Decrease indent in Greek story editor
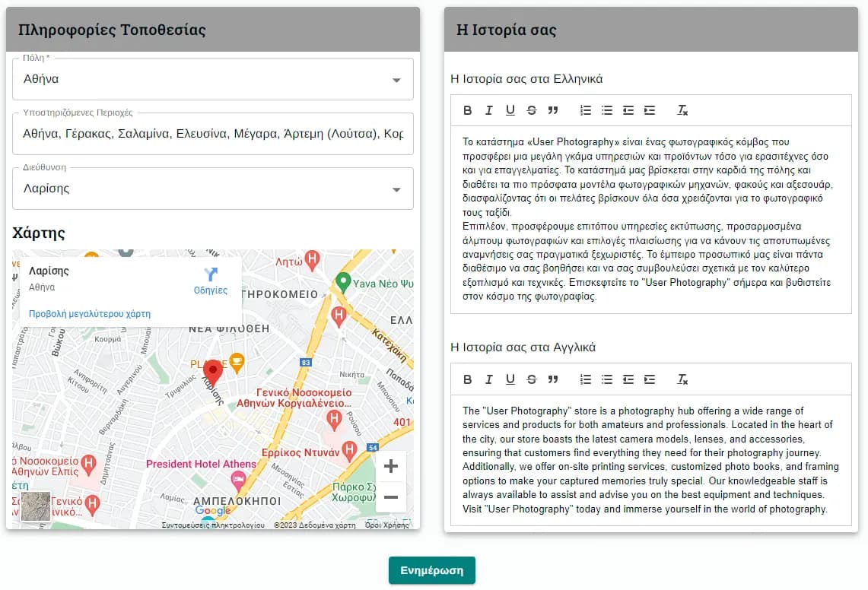This screenshot has height=590, width=868. coord(628,110)
